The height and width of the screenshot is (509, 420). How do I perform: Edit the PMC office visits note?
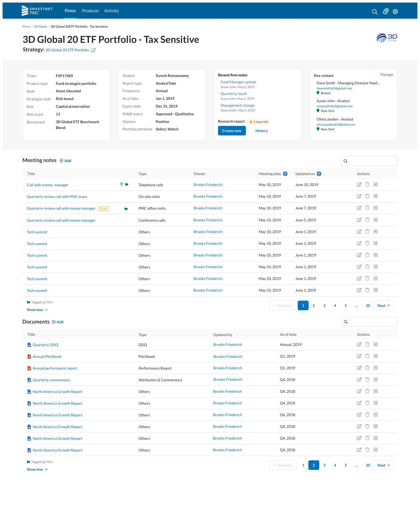359,208
